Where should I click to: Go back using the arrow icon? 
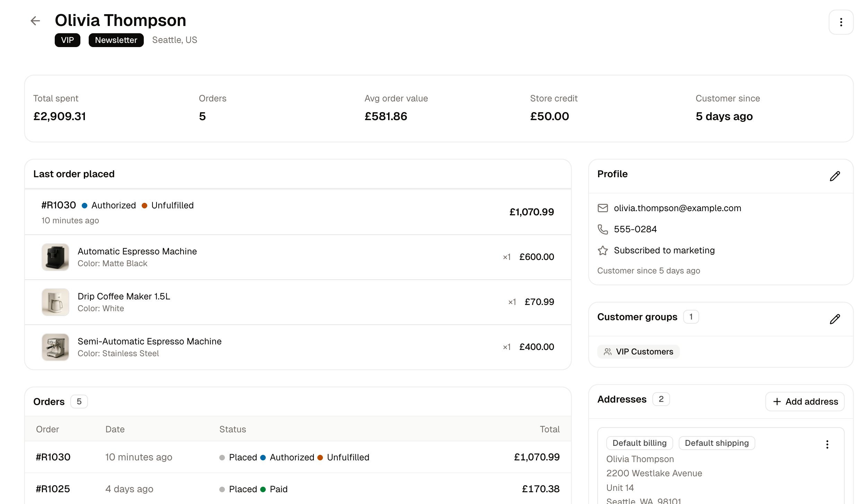coord(35,21)
